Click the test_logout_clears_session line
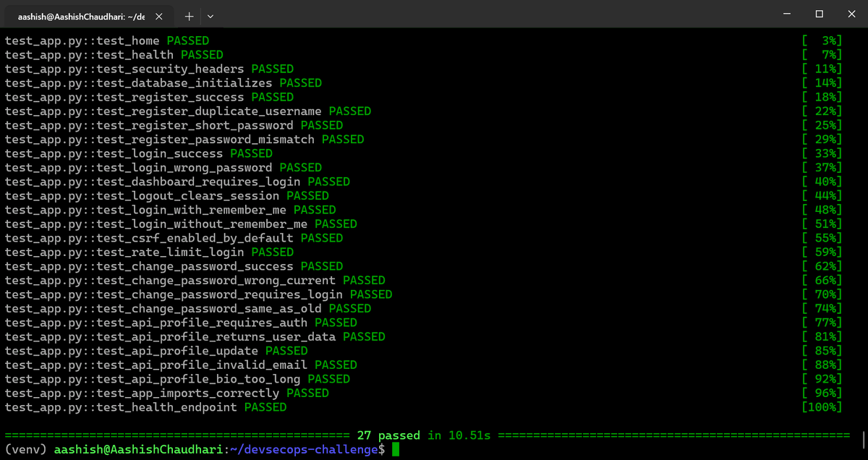 point(167,196)
